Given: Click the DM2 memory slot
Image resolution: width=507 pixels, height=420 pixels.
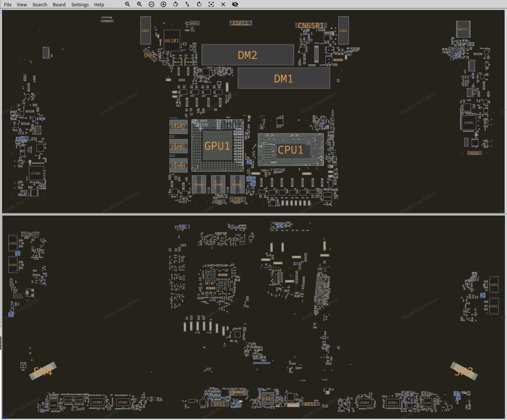Looking at the screenshot, I should click(247, 55).
